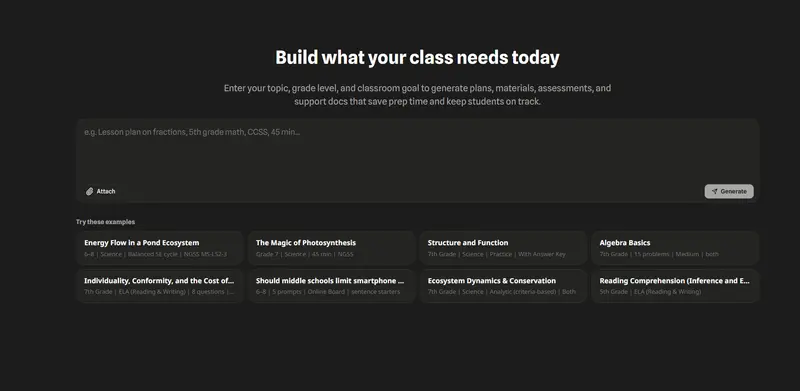Click the "Build what your class needs today" heading
Image resolution: width=800 pixels, height=391 pixels.
417,58
